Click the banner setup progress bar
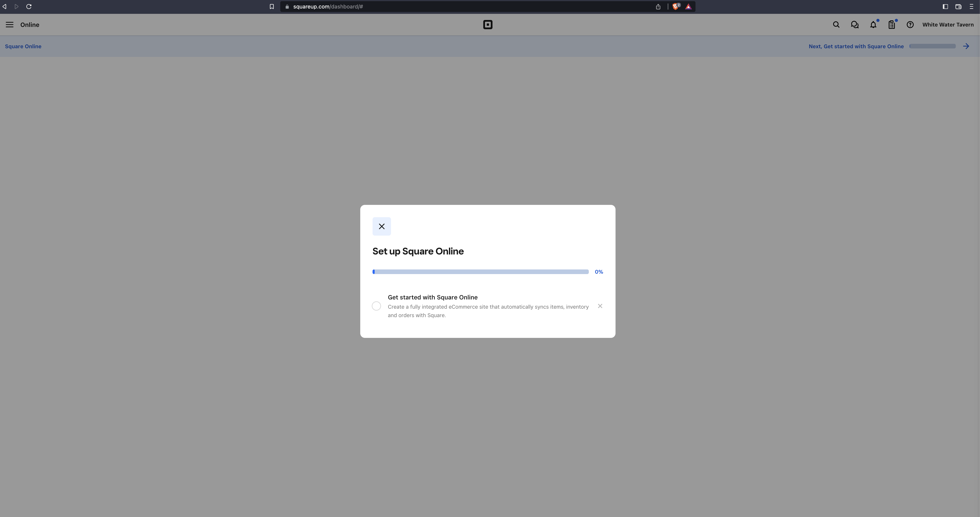This screenshot has width=980, height=517. (933, 46)
